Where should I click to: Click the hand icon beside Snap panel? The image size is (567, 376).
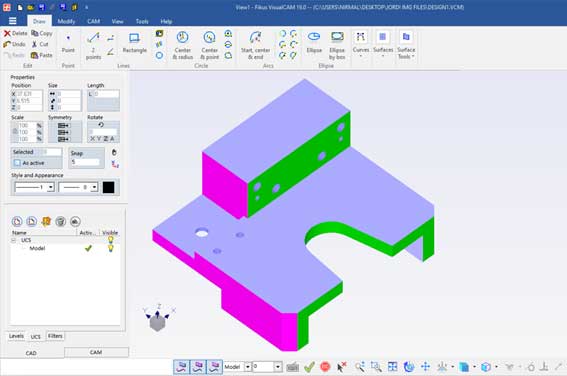point(114,152)
